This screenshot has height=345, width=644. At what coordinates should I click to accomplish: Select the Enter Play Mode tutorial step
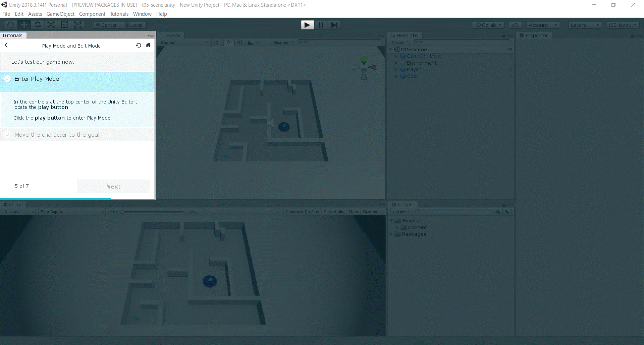click(x=77, y=82)
